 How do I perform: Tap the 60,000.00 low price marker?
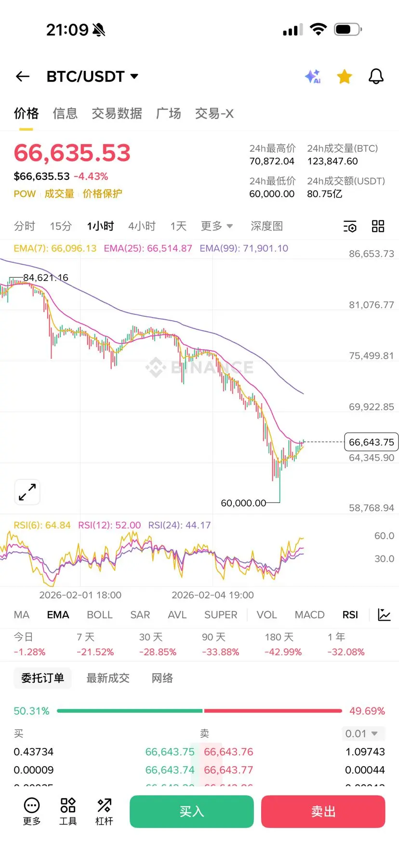pyautogui.click(x=243, y=503)
